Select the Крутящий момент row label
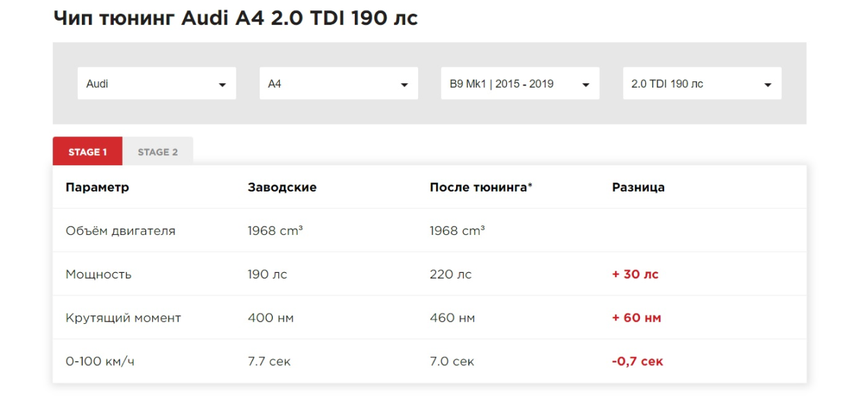This screenshot has width=868, height=399. pyautogui.click(x=123, y=318)
